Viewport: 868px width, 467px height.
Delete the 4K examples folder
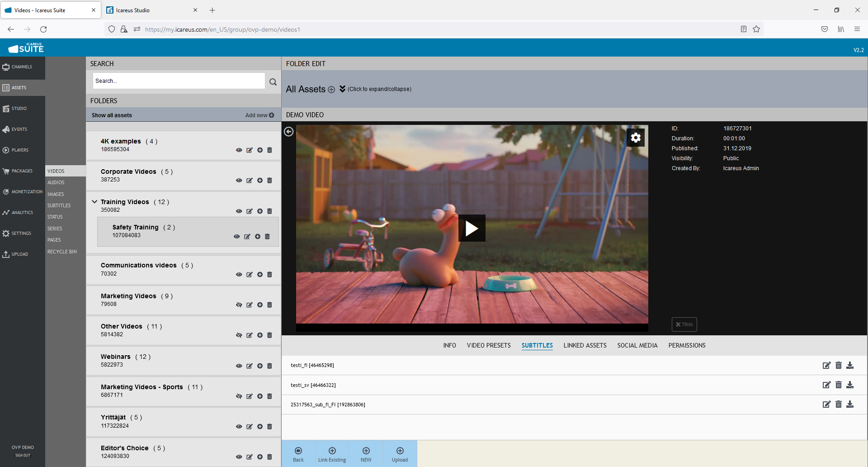point(270,150)
